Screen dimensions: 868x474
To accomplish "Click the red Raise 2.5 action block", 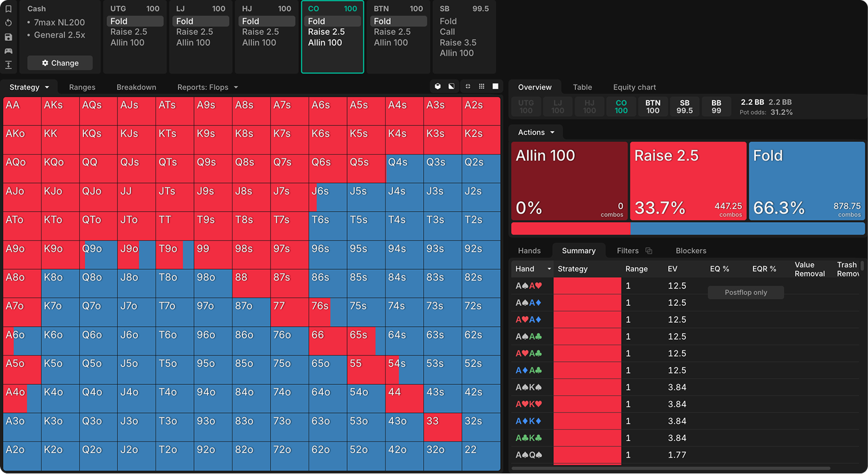I will [x=688, y=181].
